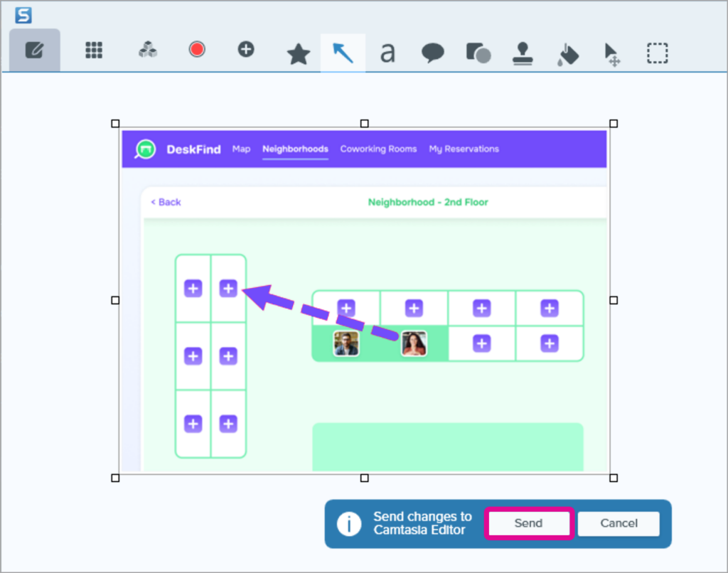Image resolution: width=728 pixels, height=573 pixels.
Task: Click the woman's avatar desk thumbnail
Action: (414, 344)
